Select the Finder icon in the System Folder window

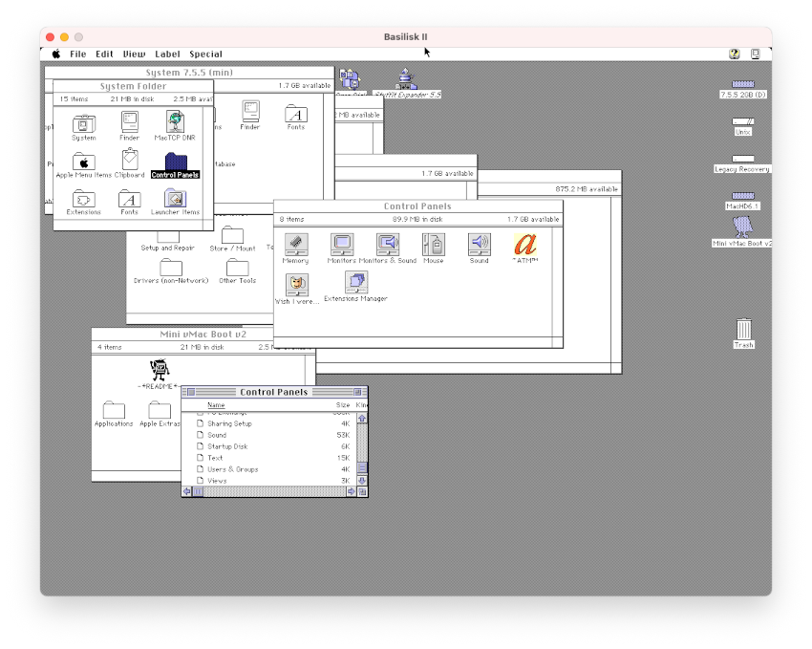[130, 122]
